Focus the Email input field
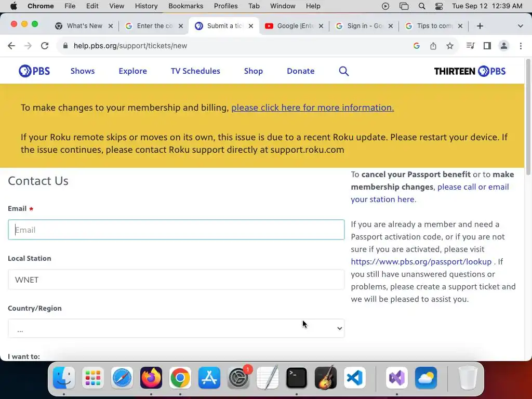Viewport: 532px width, 399px height. tap(176, 230)
